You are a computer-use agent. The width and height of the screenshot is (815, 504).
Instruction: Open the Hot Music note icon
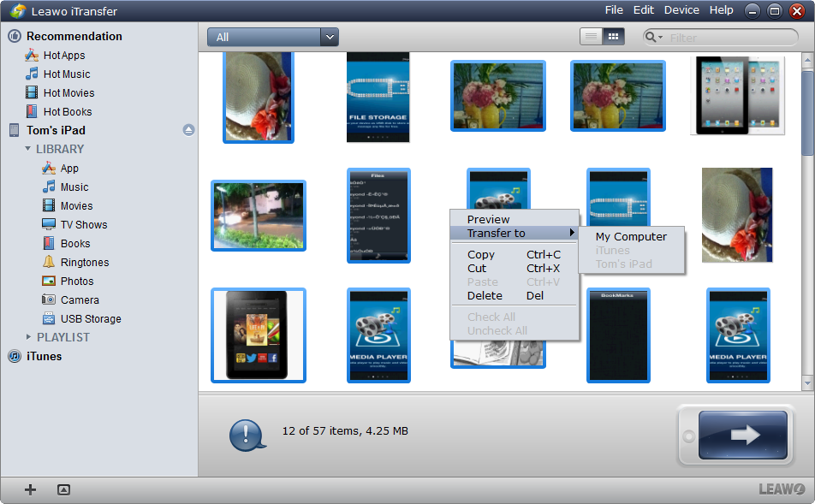pyautogui.click(x=32, y=74)
